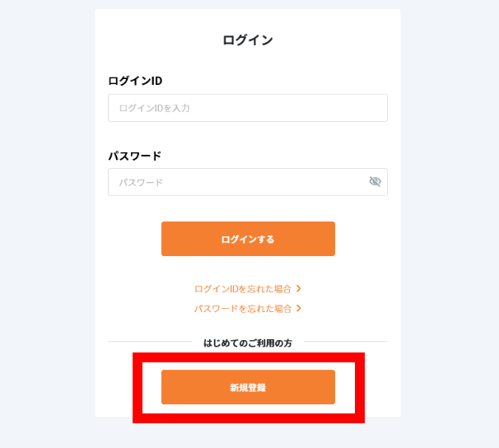The image size is (499, 448).
Task: Open the パスワードを忘れた場合 link
Action: [x=243, y=309]
